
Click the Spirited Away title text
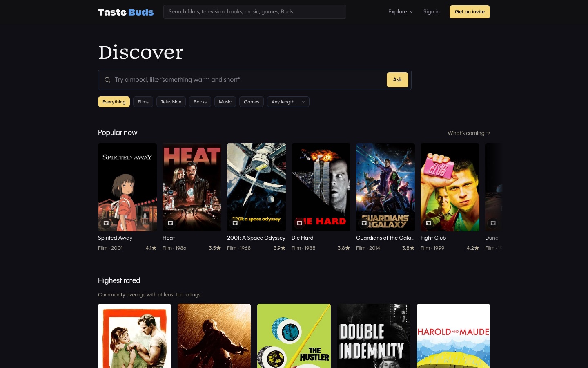click(115, 238)
